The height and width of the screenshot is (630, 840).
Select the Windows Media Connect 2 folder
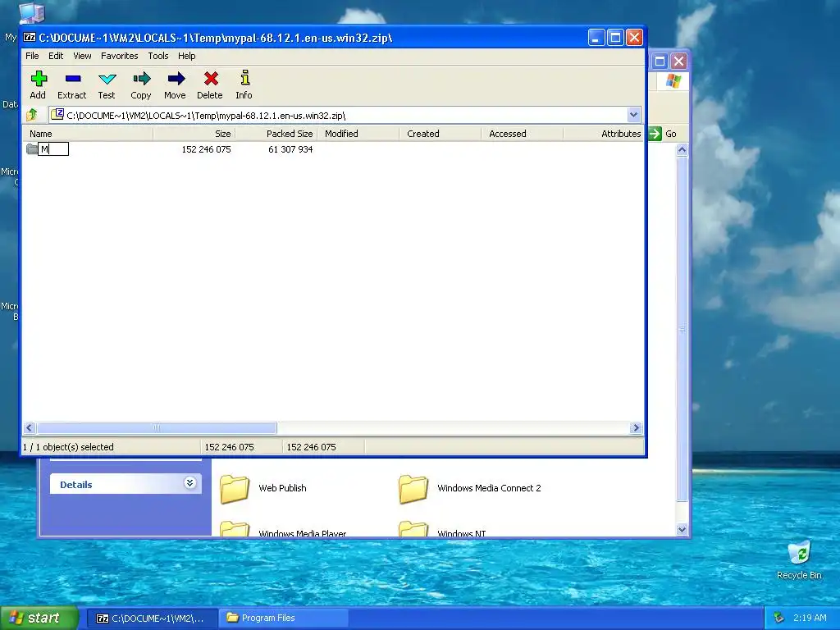pyautogui.click(x=470, y=488)
